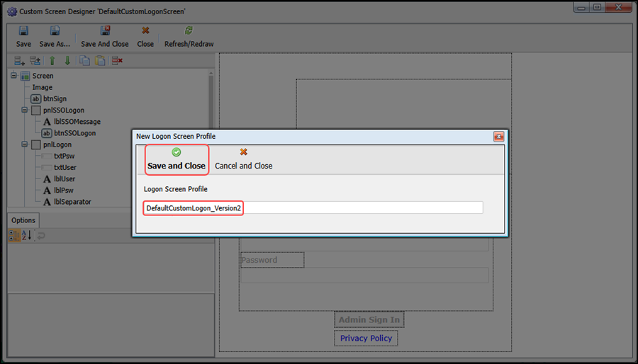Click the Save As toolbar icon
Screen dimensions: 638x364
click(55, 36)
